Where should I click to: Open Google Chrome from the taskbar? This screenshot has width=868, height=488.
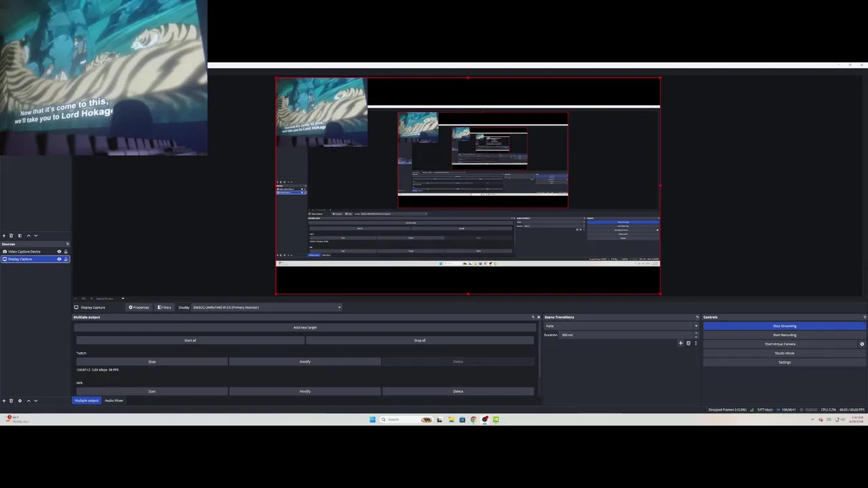473,420
